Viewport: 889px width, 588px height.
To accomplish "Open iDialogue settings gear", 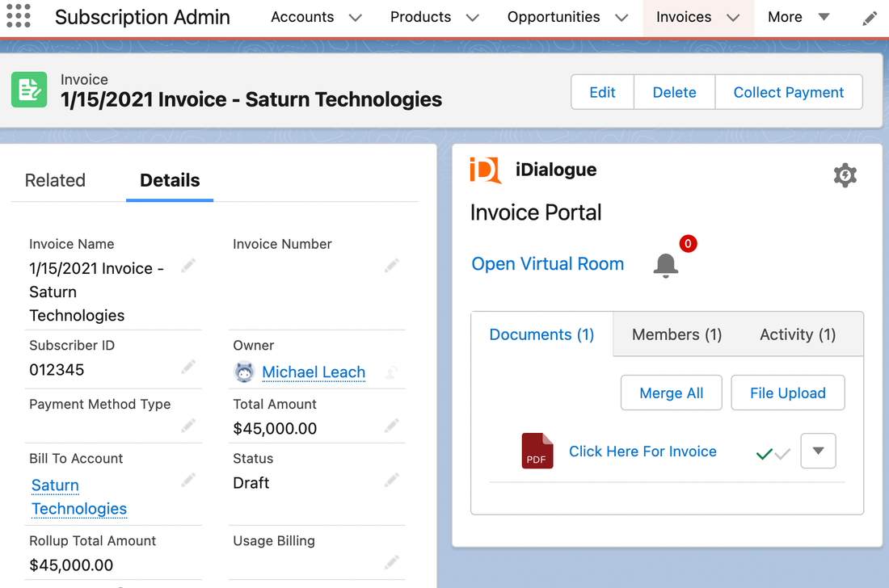I will pyautogui.click(x=845, y=175).
